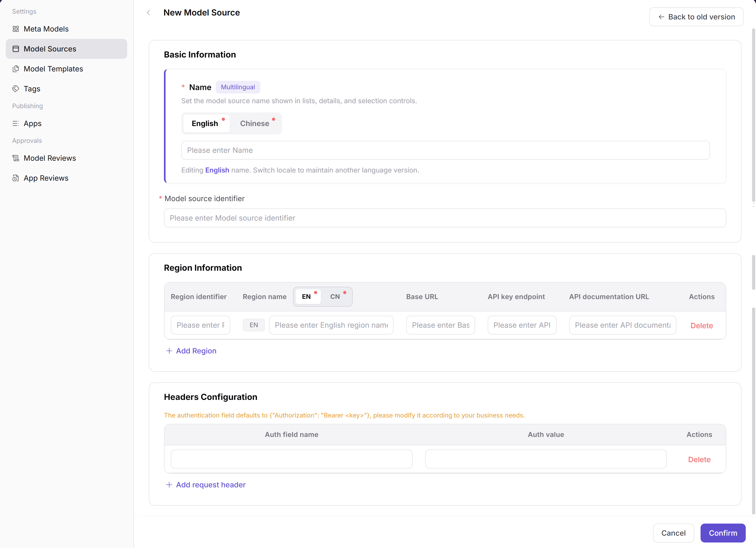Click the Headers Configuration heading
The image size is (756, 548).
(211, 397)
